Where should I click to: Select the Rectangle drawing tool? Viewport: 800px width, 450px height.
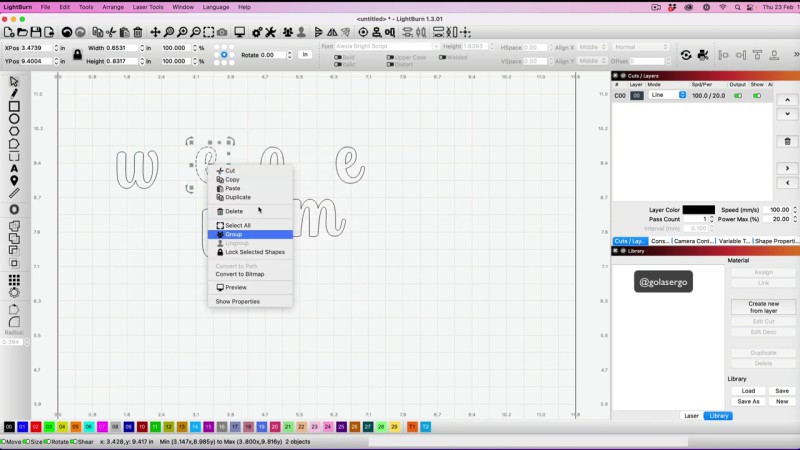[14, 106]
